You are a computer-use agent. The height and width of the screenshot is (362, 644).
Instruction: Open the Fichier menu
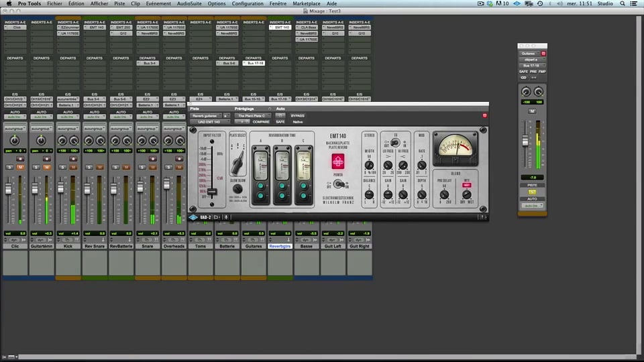[x=54, y=3]
